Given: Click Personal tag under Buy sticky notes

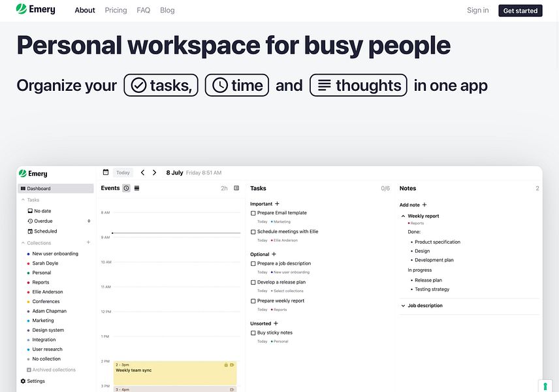Looking at the screenshot, I should click(280, 342).
